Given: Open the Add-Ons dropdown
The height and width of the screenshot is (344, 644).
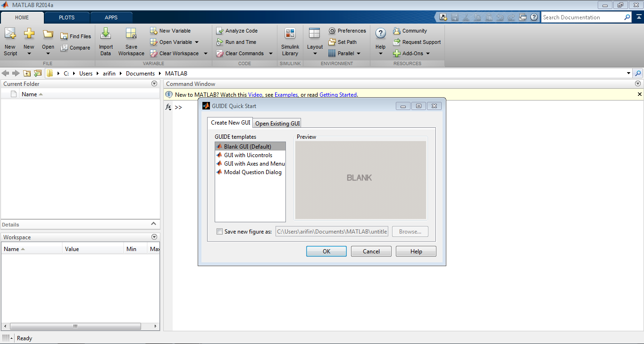Looking at the screenshot, I should (x=428, y=53).
